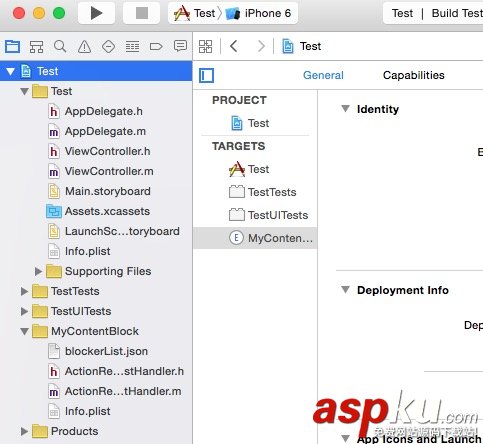The image size is (483, 444).
Task: Click the Test breadcrumb in the jump bar
Action: pos(302,46)
